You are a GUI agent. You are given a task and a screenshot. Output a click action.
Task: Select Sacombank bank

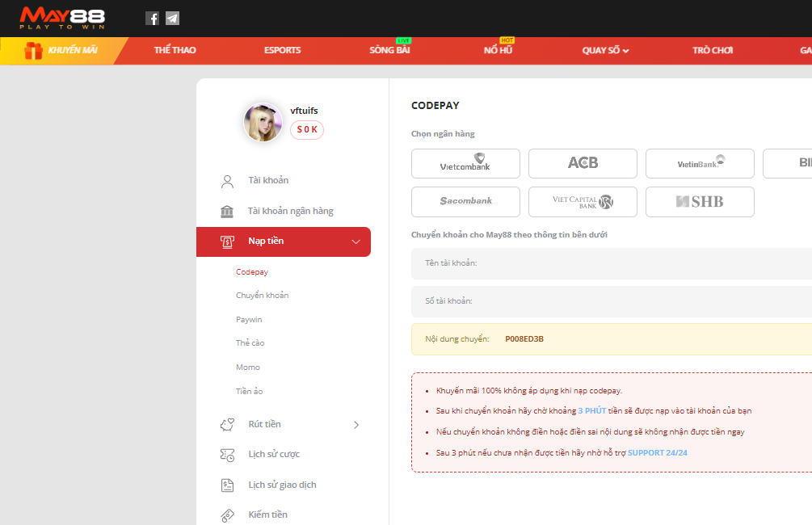tap(465, 202)
